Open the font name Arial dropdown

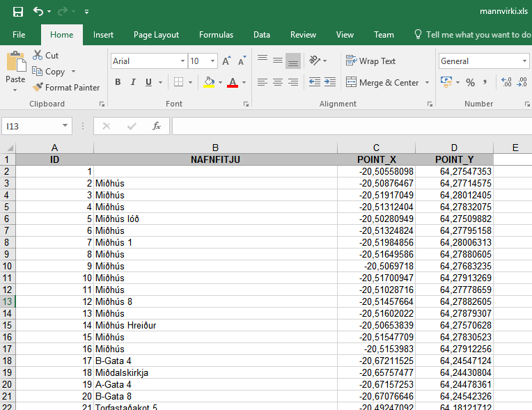click(182, 61)
